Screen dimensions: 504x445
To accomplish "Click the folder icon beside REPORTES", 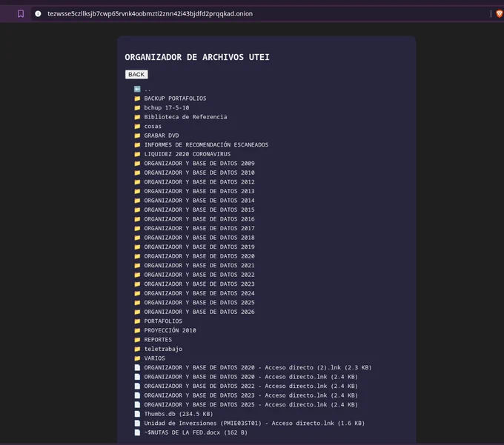I will [x=137, y=340].
